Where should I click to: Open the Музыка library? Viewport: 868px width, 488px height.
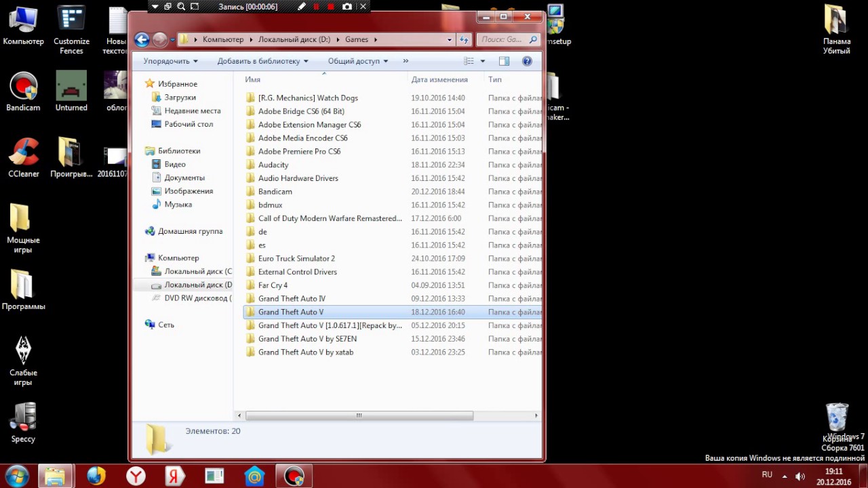click(x=178, y=204)
